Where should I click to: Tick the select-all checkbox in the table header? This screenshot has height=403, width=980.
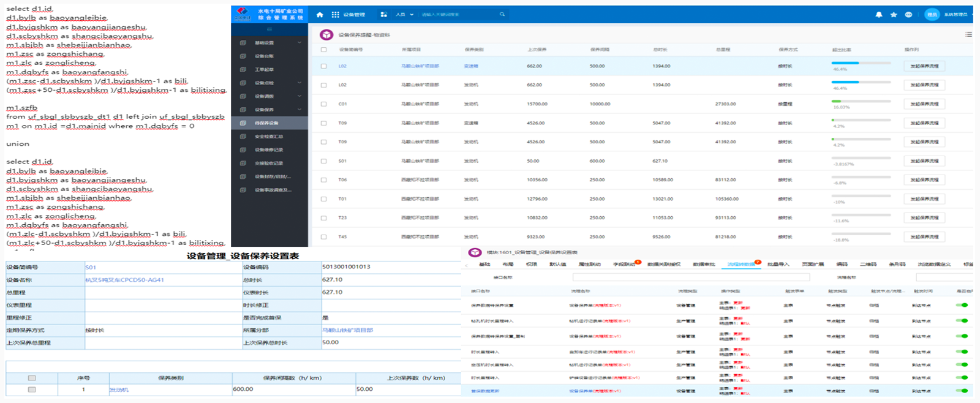tap(323, 50)
